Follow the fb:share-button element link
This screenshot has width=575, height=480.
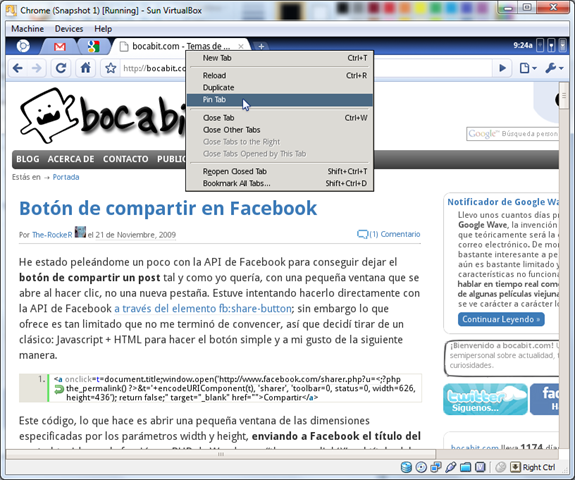click(x=203, y=309)
